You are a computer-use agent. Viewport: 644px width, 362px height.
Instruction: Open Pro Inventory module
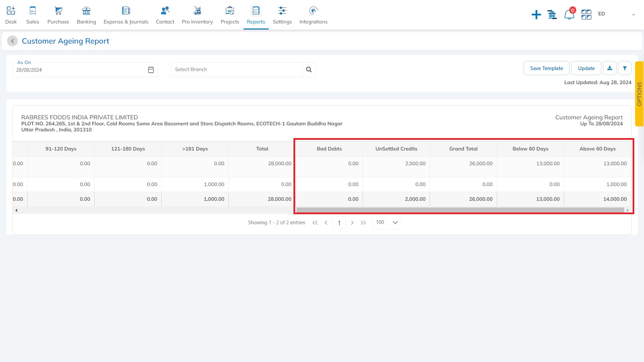pyautogui.click(x=197, y=15)
